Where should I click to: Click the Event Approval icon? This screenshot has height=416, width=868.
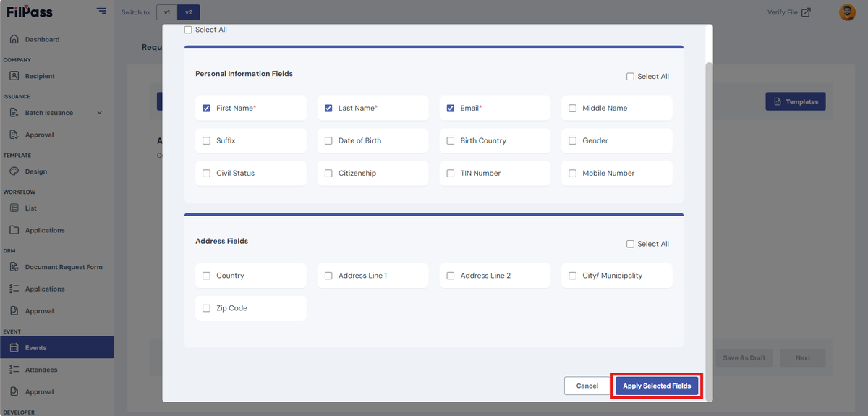tap(14, 391)
